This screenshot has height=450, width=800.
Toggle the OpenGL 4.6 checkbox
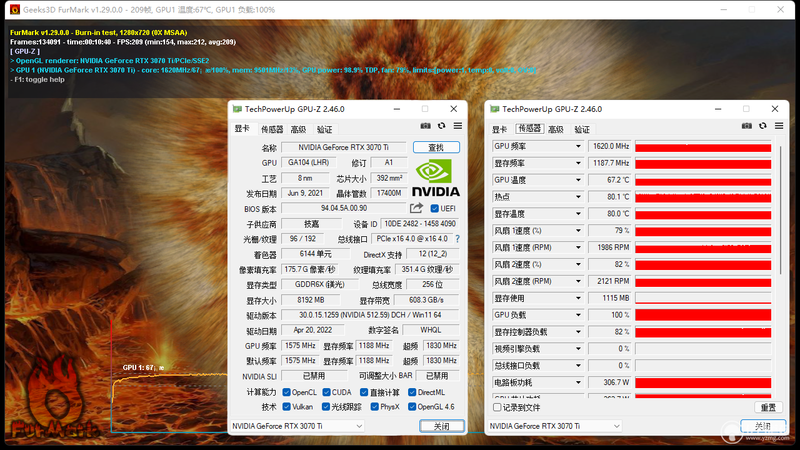pyautogui.click(x=412, y=407)
